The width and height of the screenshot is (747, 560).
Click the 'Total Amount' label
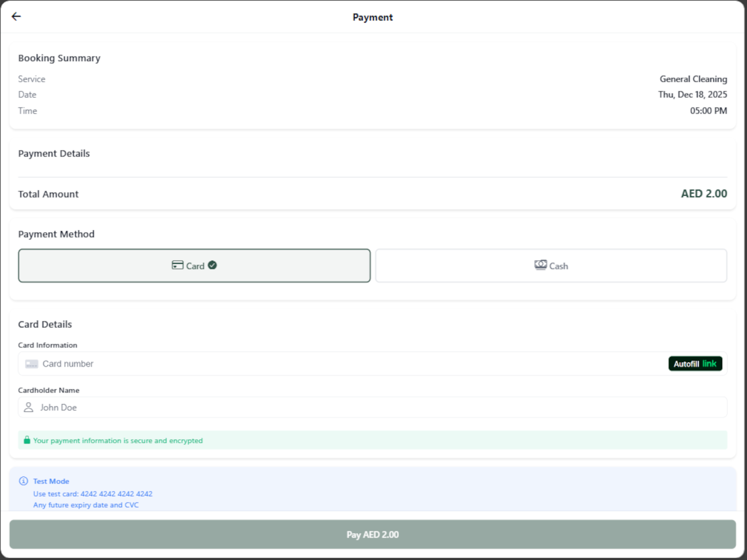click(48, 194)
